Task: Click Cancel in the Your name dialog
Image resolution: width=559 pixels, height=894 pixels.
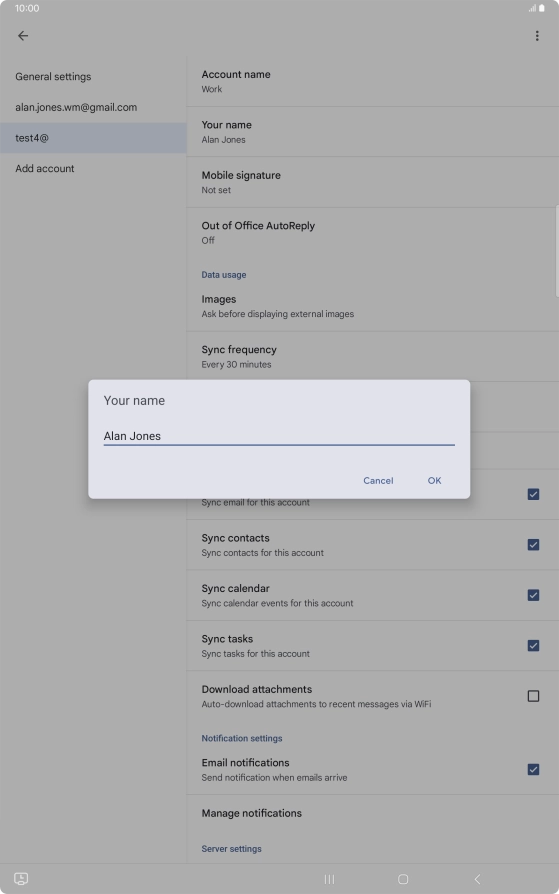Action: tap(378, 481)
